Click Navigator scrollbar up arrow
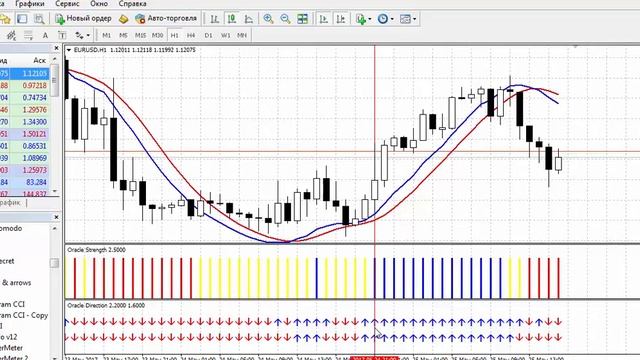 click(54, 229)
